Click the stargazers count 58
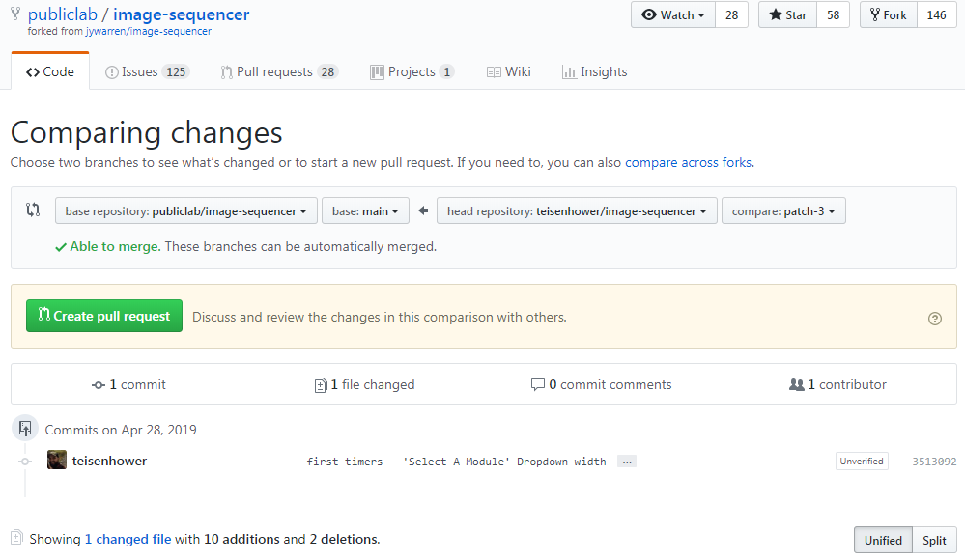 [x=833, y=14]
